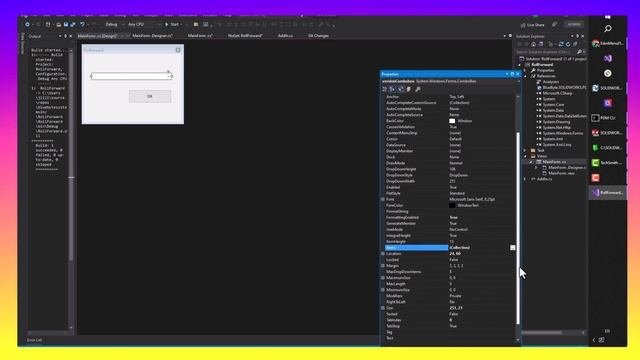Open the Debug configuration dropdown
This screenshot has width=640, height=360.
pos(113,24)
